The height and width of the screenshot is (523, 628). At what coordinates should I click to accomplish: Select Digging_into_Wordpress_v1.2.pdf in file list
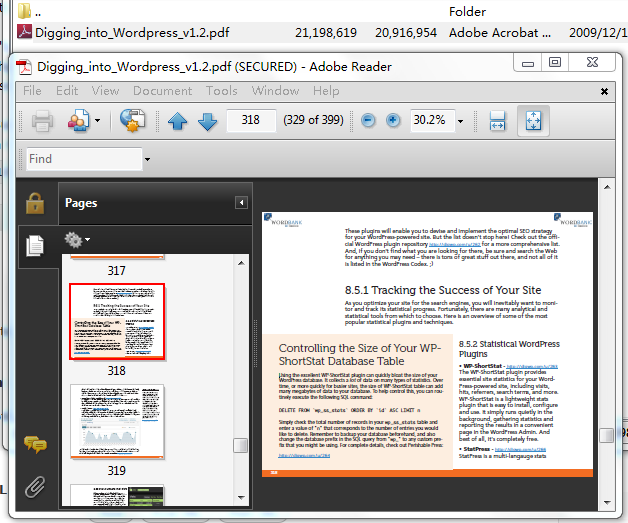pos(133,32)
